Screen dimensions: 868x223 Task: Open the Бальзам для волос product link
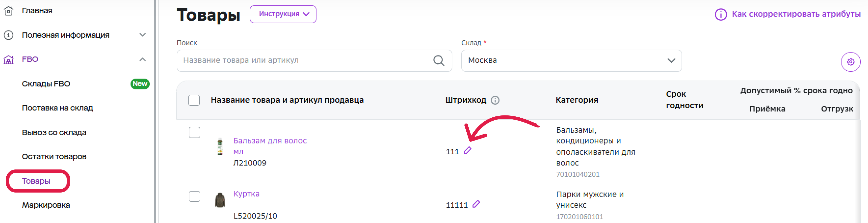270,146
